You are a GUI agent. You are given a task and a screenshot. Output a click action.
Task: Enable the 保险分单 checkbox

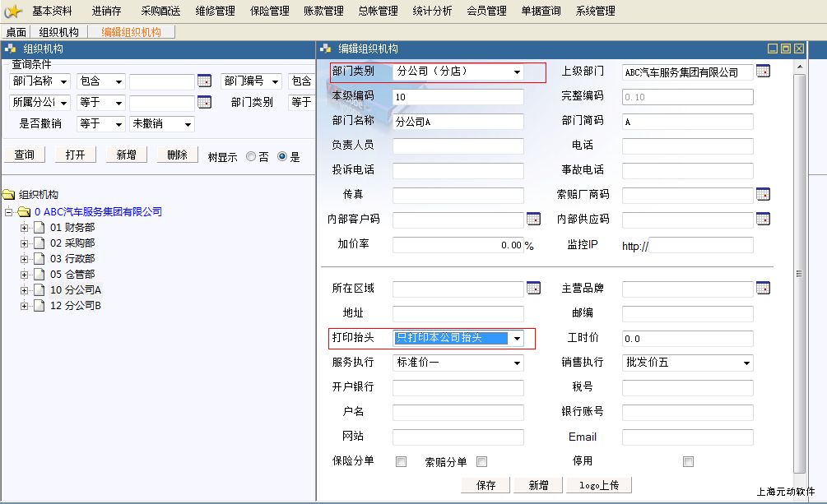point(401,461)
